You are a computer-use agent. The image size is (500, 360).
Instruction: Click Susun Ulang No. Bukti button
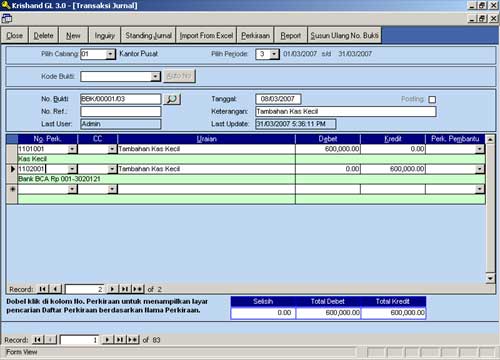pyautogui.click(x=344, y=35)
